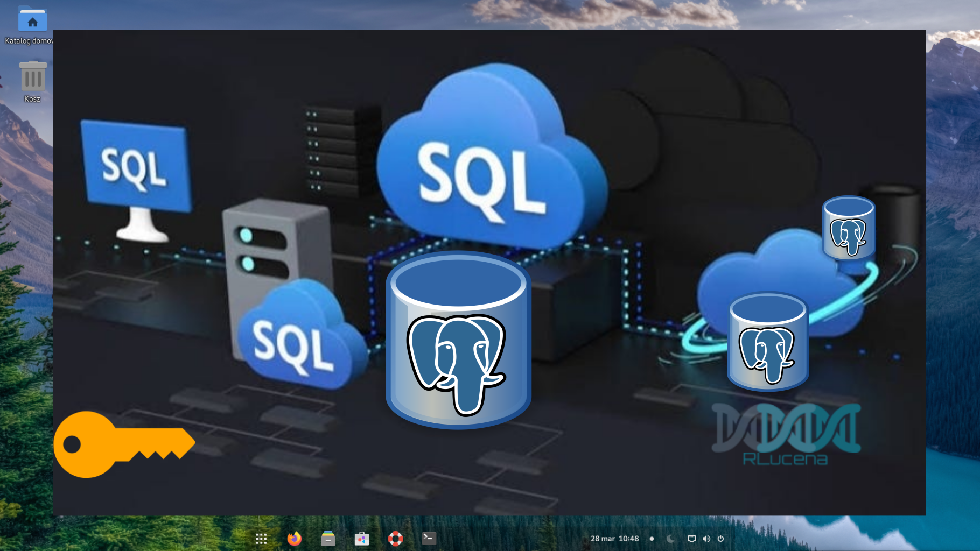Open the calendar via 28 mar 10:48

pyautogui.click(x=614, y=539)
